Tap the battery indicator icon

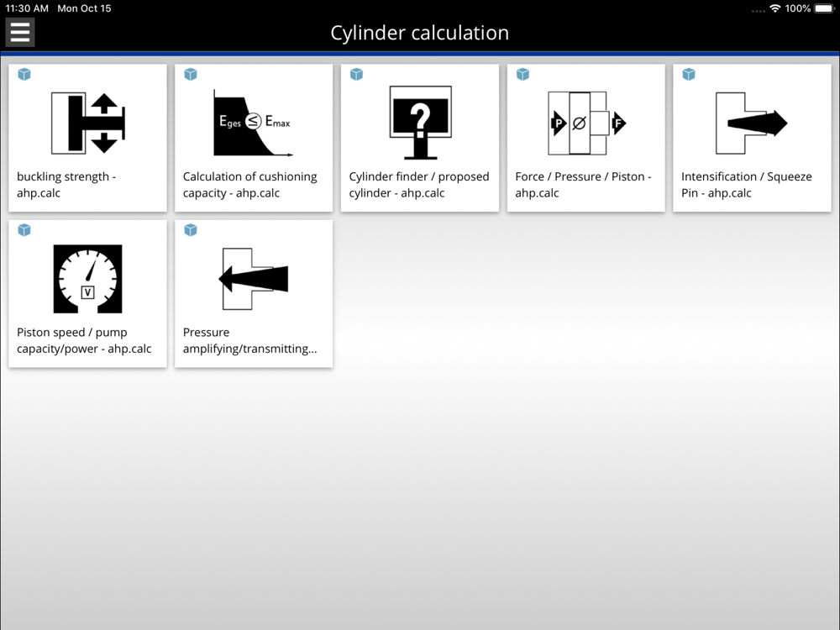825,8
